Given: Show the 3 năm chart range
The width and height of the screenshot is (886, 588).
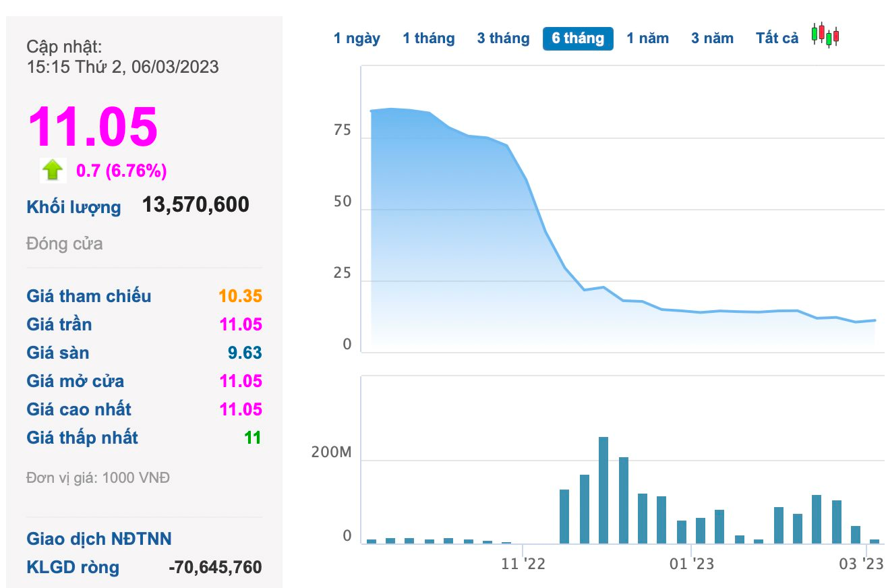Looking at the screenshot, I should [712, 38].
